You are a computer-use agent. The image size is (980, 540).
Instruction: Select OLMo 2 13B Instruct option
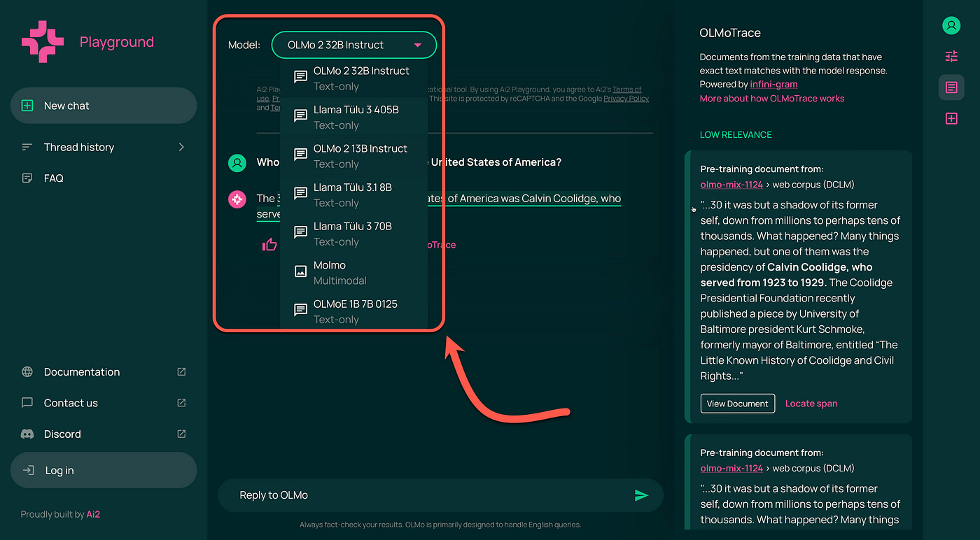(353, 156)
